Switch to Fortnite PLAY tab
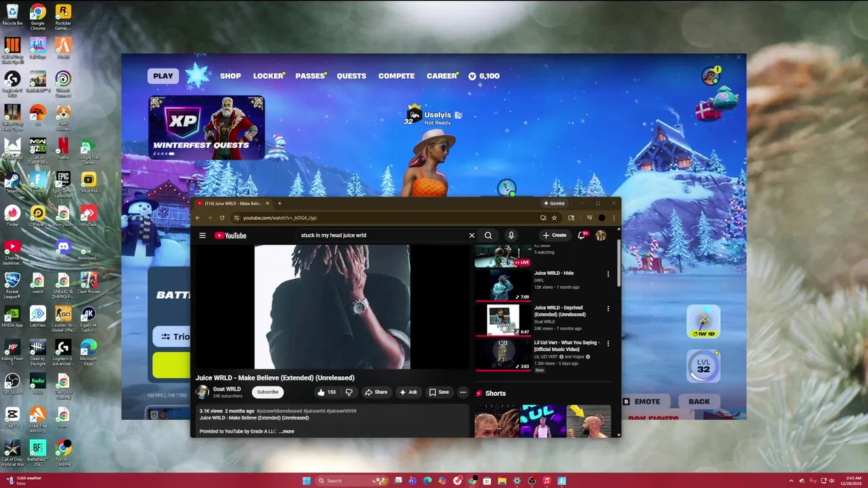Image resolution: width=868 pixels, height=488 pixels. 163,76
